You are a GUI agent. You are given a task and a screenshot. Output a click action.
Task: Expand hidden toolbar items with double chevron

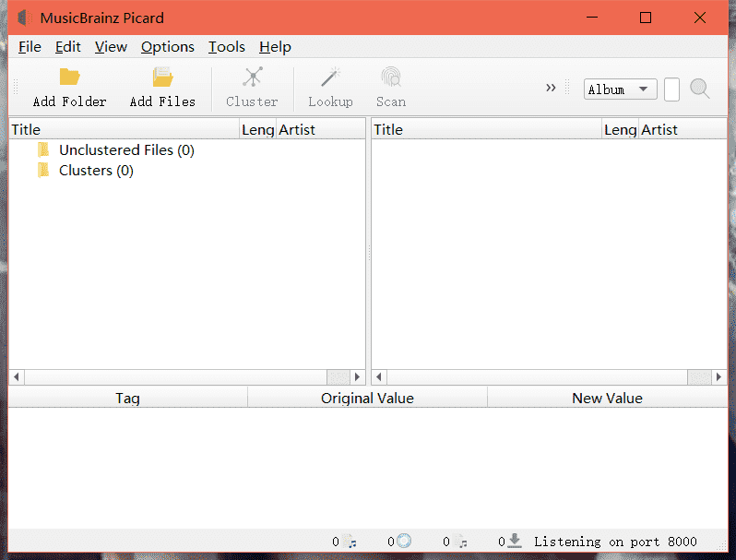pyautogui.click(x=551, y=88)
